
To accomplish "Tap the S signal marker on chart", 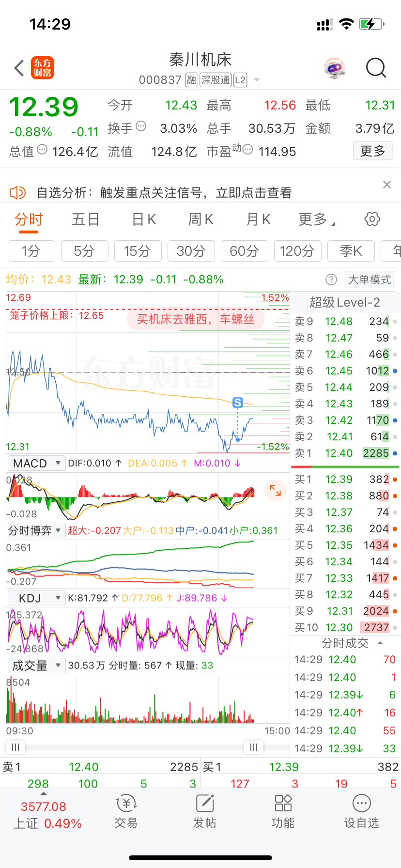I will (x=237, y=403).
